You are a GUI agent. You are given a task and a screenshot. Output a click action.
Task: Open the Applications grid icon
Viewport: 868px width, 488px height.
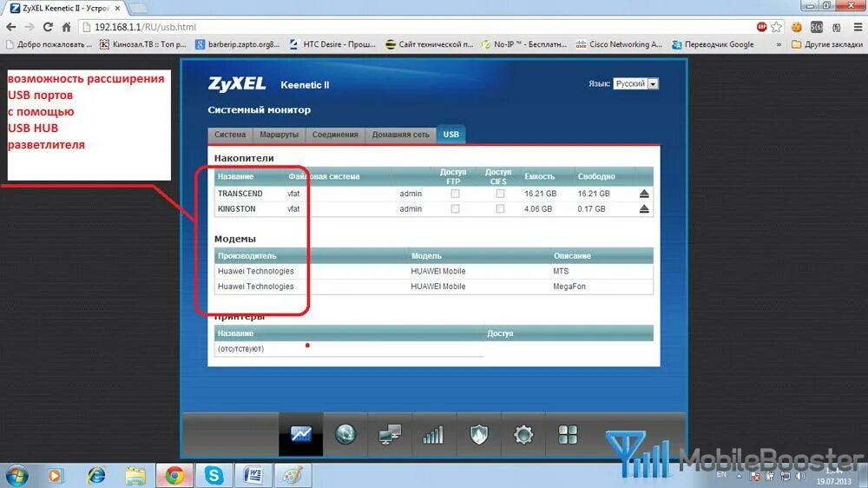(x=568, y=435)
